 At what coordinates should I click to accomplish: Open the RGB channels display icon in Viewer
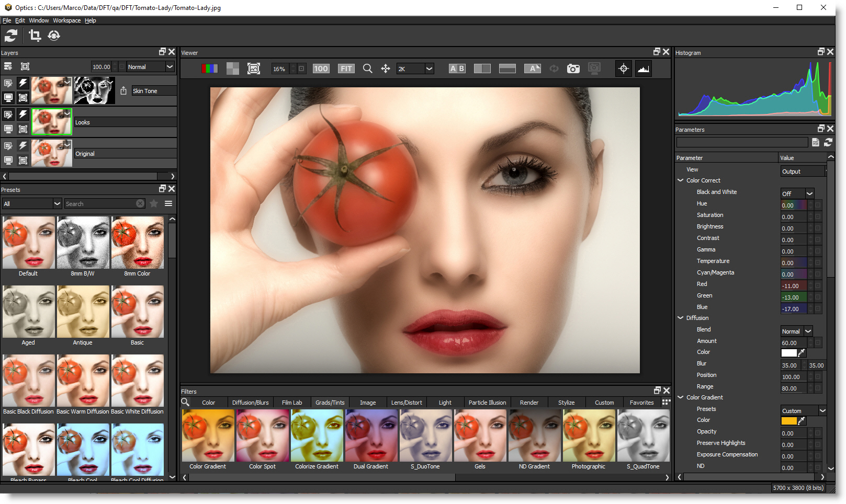coord(209,68)
